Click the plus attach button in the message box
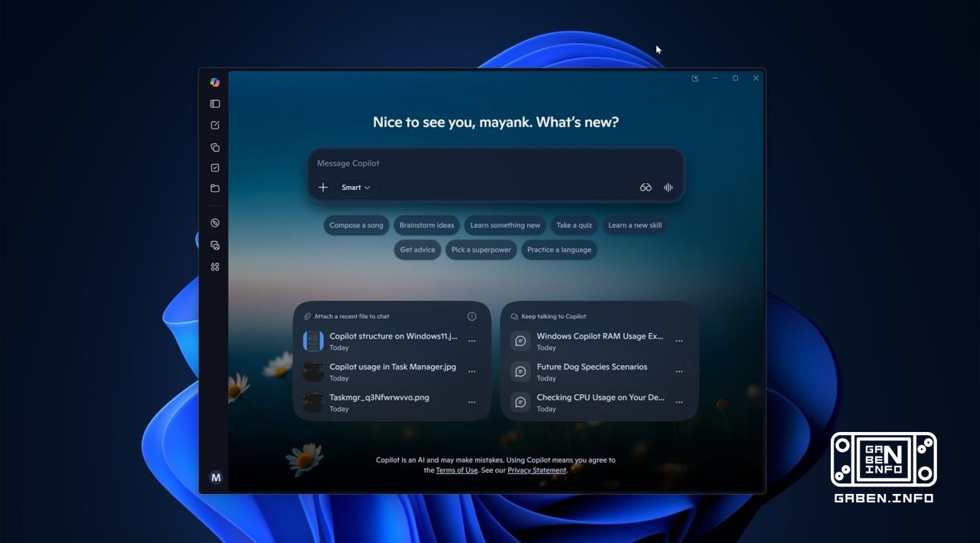Viewport: 980px width, 543px height. click(323, 188)
